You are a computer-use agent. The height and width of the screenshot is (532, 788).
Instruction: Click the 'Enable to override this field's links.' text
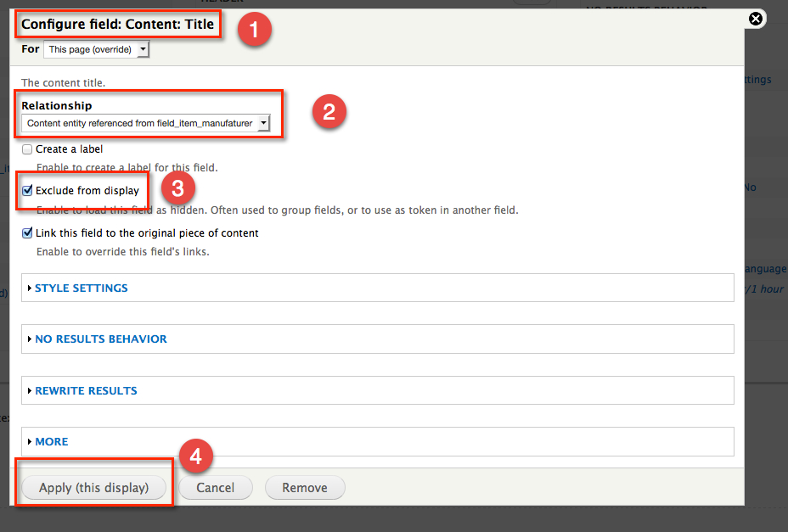click(122, 252)
